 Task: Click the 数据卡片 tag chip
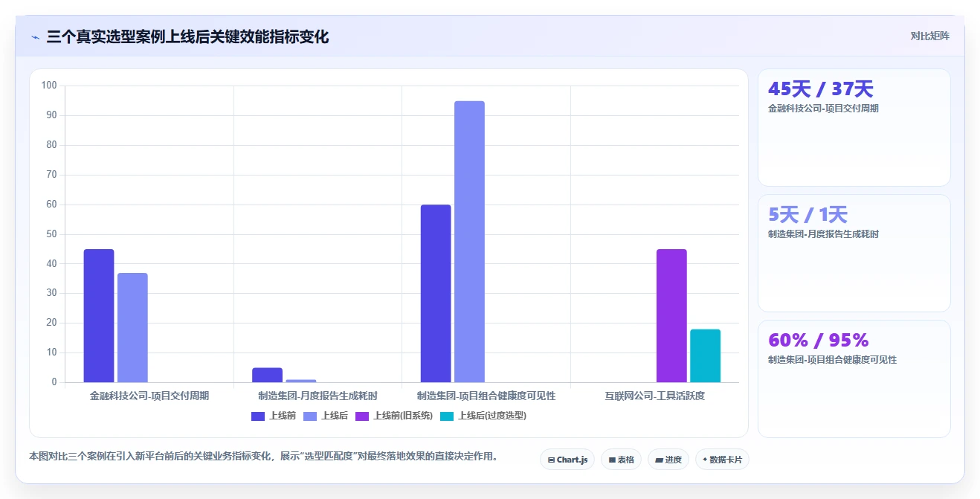722,460
